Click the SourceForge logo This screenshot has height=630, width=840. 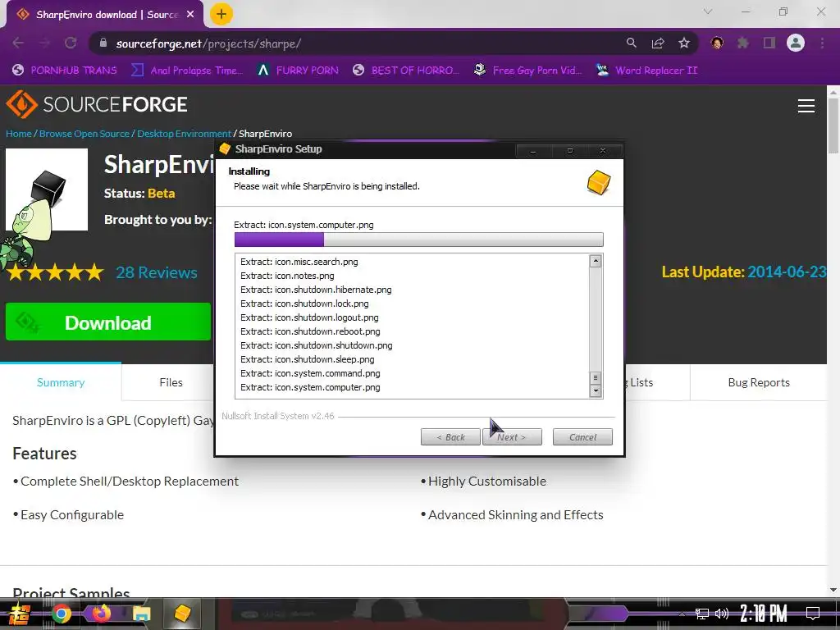coord(97,104)
